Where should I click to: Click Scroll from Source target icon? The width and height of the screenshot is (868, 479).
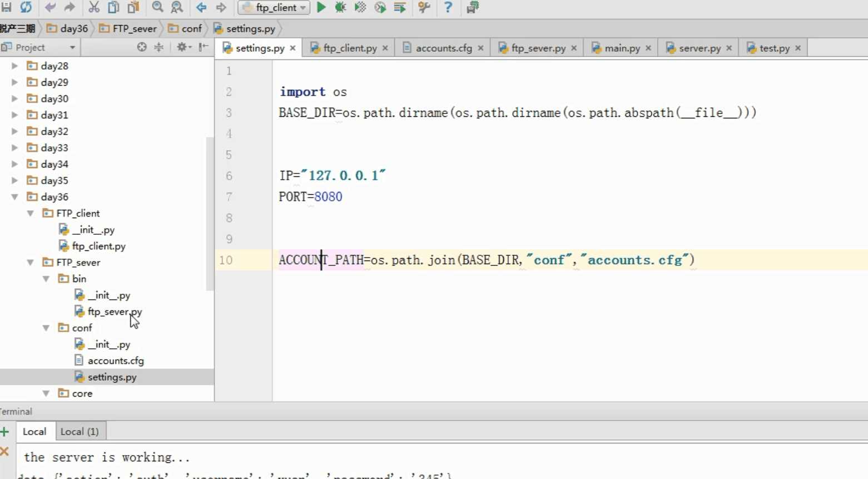142,47
